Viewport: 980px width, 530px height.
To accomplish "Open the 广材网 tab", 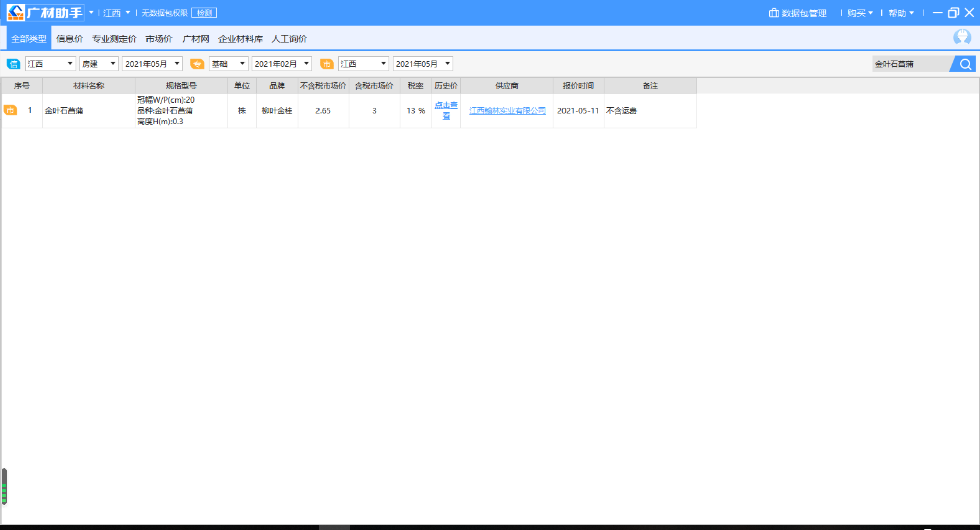I will pyautogui.click(x=196, y=39).
